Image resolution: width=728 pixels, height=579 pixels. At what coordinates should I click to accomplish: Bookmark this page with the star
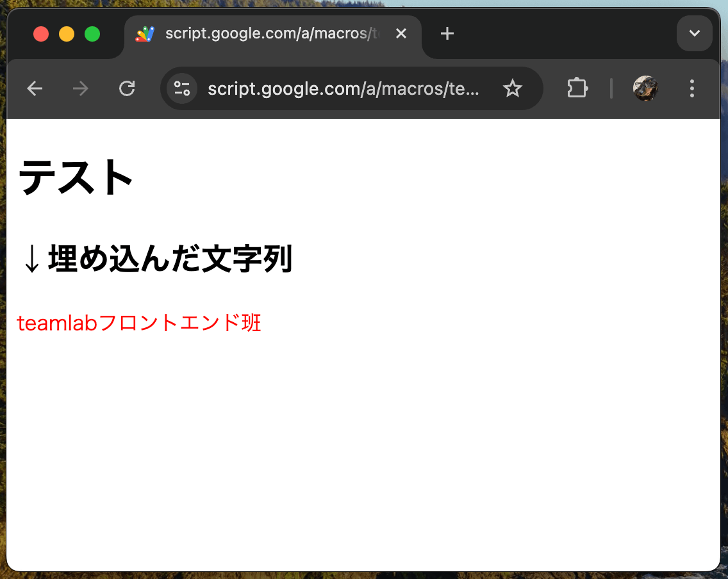513,88
